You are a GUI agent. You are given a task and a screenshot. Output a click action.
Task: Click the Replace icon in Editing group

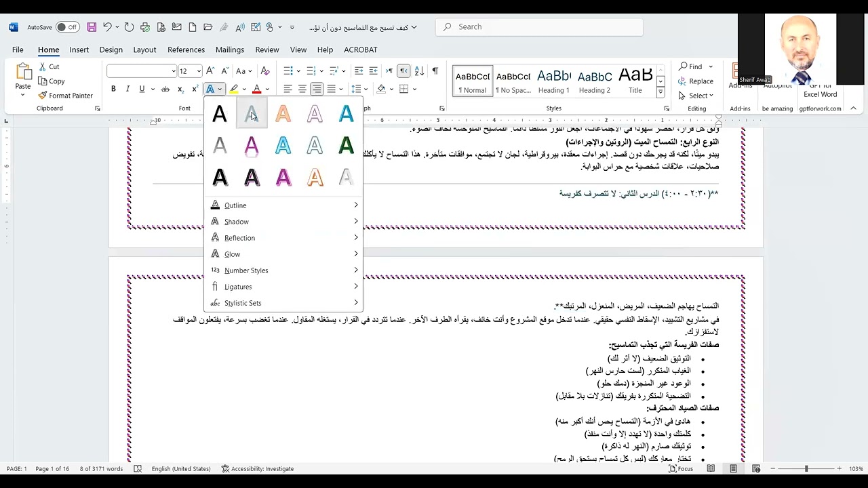click(x=683, y=81)
